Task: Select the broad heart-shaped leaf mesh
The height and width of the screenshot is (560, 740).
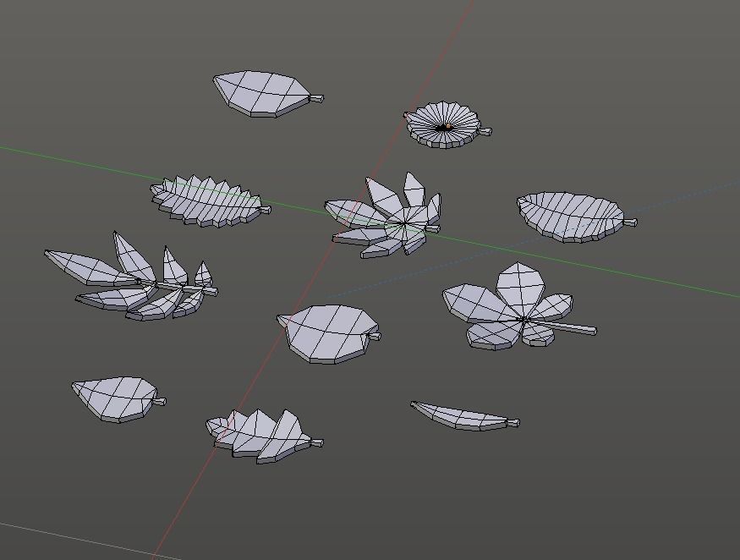Action: point(331,334)
